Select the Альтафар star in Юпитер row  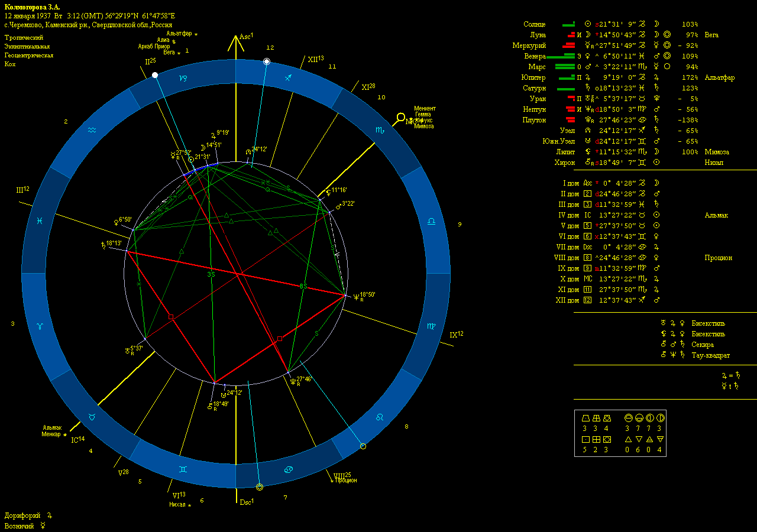[720, 77]
